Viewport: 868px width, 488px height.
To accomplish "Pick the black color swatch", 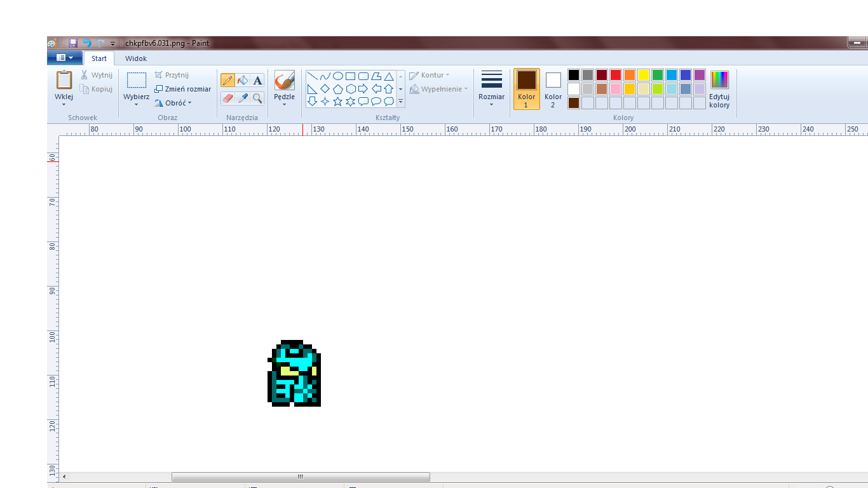I will 574,75.
